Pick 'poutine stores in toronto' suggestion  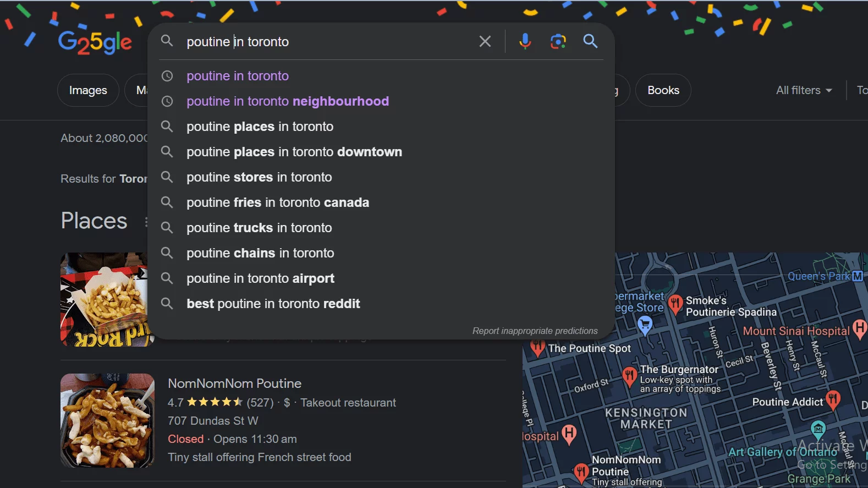click(x=259, y=177)
